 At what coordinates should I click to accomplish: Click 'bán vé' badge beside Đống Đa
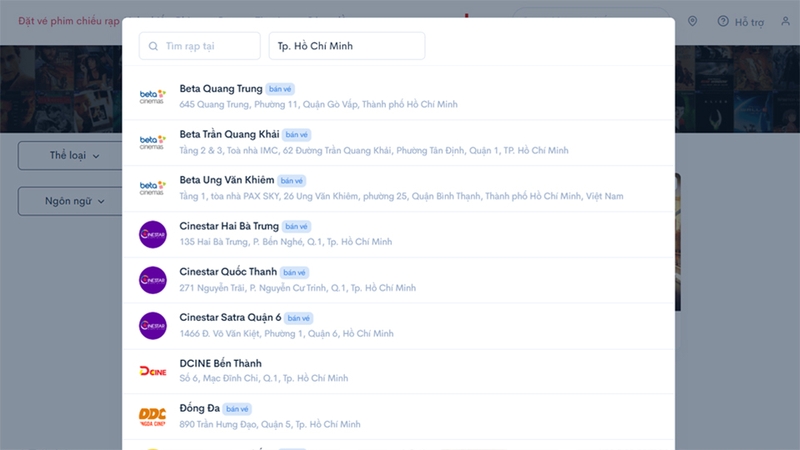tap(237, 409)
